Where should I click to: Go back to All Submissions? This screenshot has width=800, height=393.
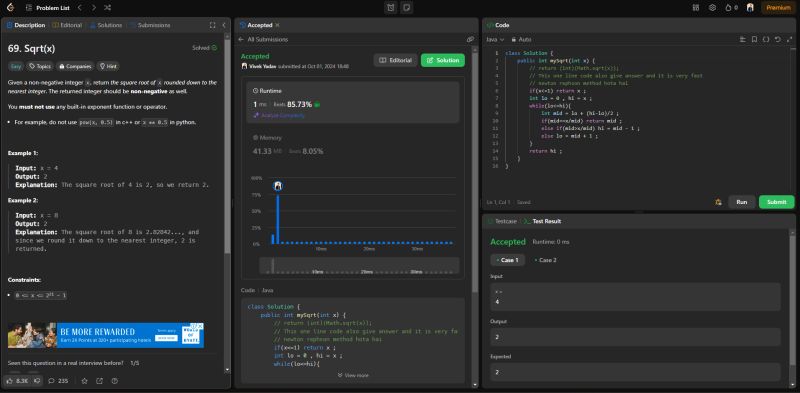(263, 39)
